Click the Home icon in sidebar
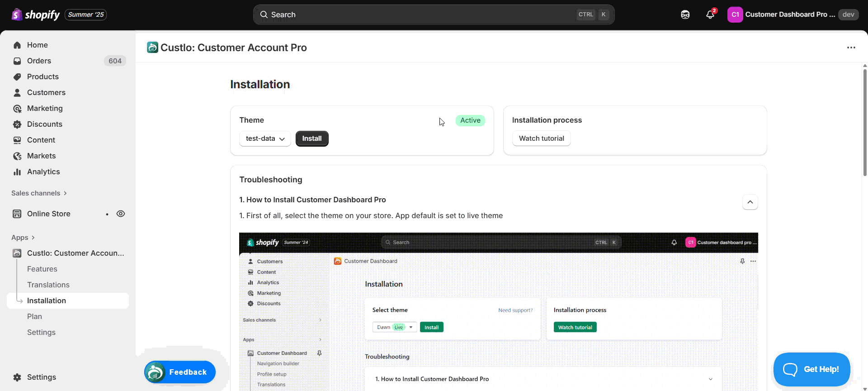 tap(17, 45)
